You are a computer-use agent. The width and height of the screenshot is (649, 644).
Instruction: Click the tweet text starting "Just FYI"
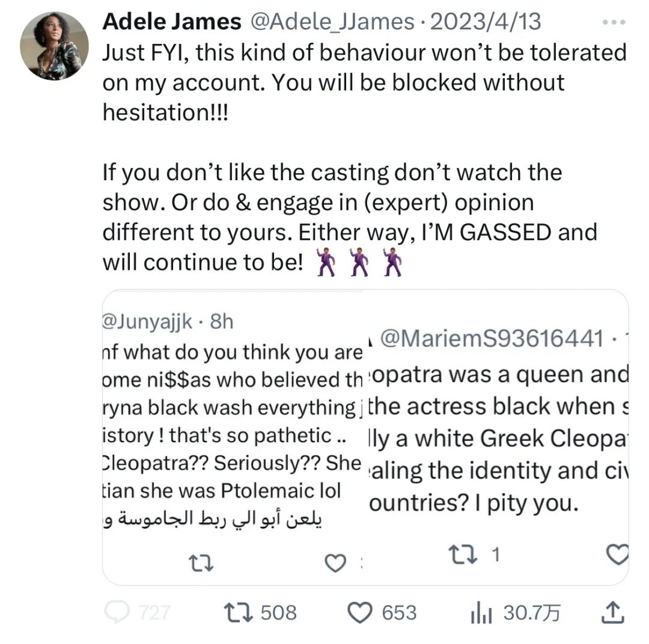364,82
